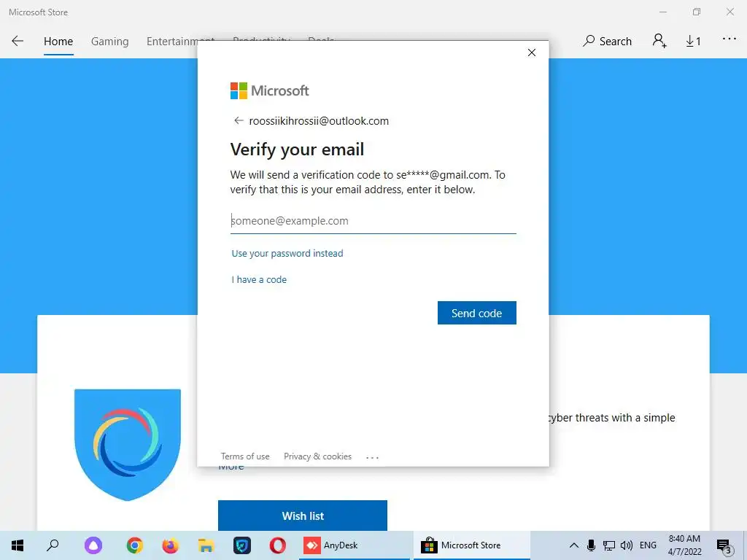Close the Microsoft sign-in dialog
Viewport: 747px width, 560px height.
point(532,52)
